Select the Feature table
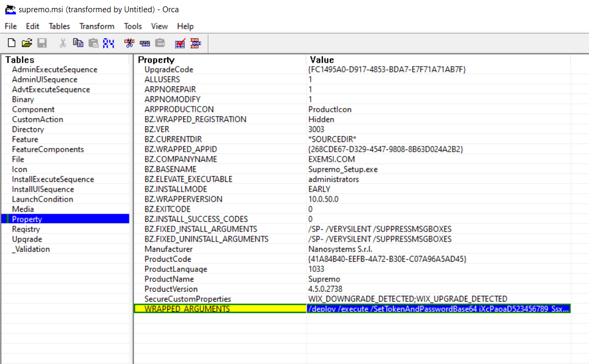Viewport: 589px width, 364px height. pyautogui.click(x=25, y=139)
